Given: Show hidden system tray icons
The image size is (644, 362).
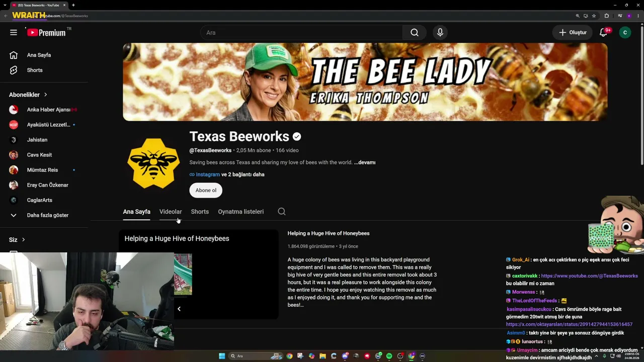Looking at the screenshot, I should pos(596,356).
